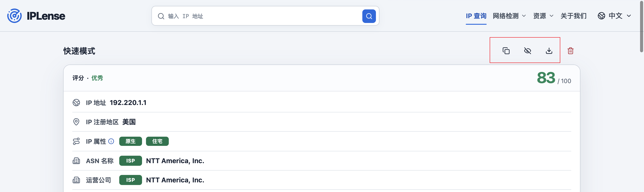Delete the result with red trash icon

tap(570, 51)
